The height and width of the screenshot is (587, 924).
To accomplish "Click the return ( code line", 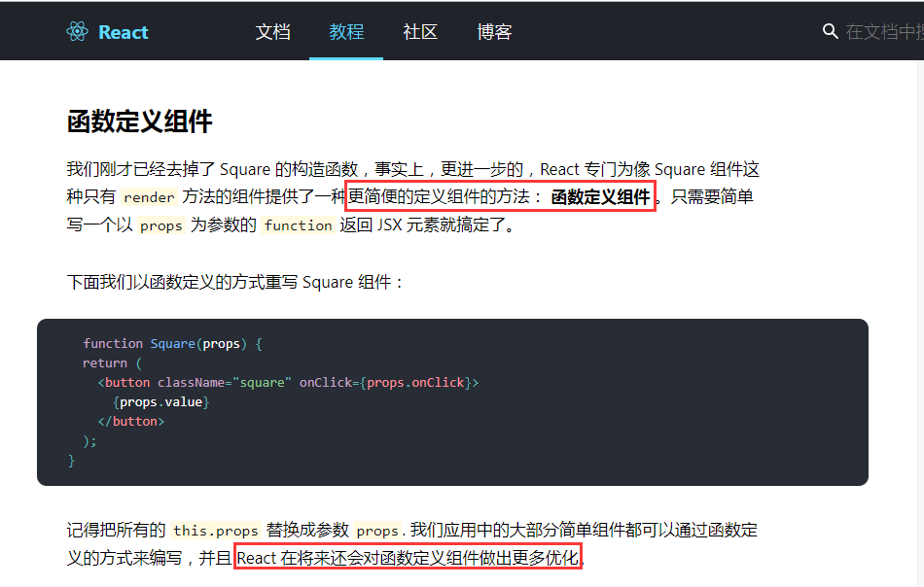I will [113, 363].
